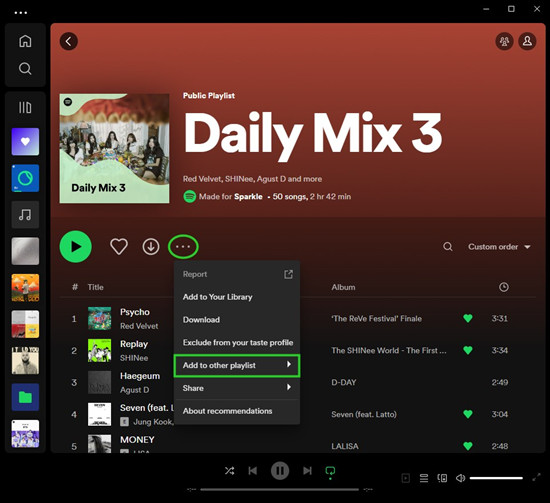This screenshot has width=550, height=503.
Task: Go back with the back arrow button
Action: 69,41
